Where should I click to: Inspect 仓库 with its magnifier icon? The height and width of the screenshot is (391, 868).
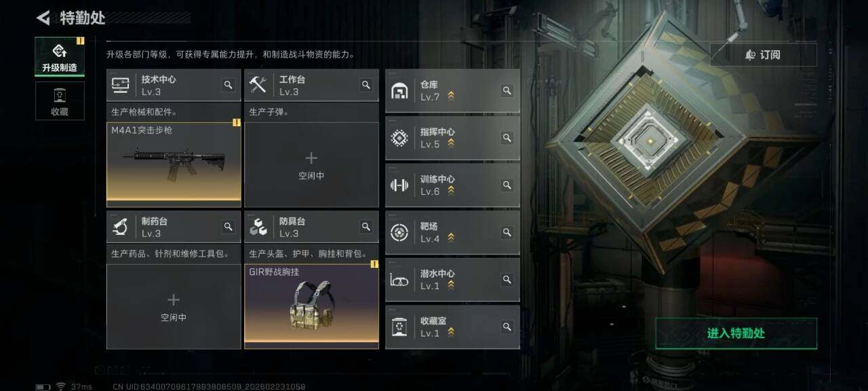507,90
